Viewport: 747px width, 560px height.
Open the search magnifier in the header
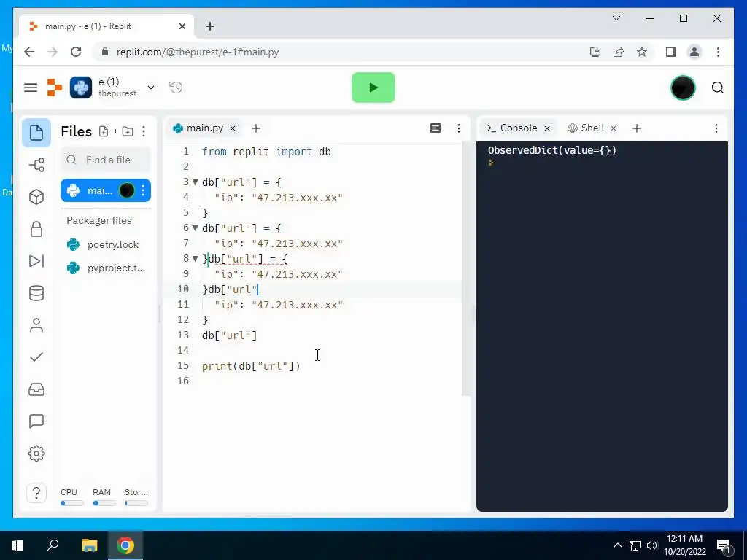tap(718, 87)
